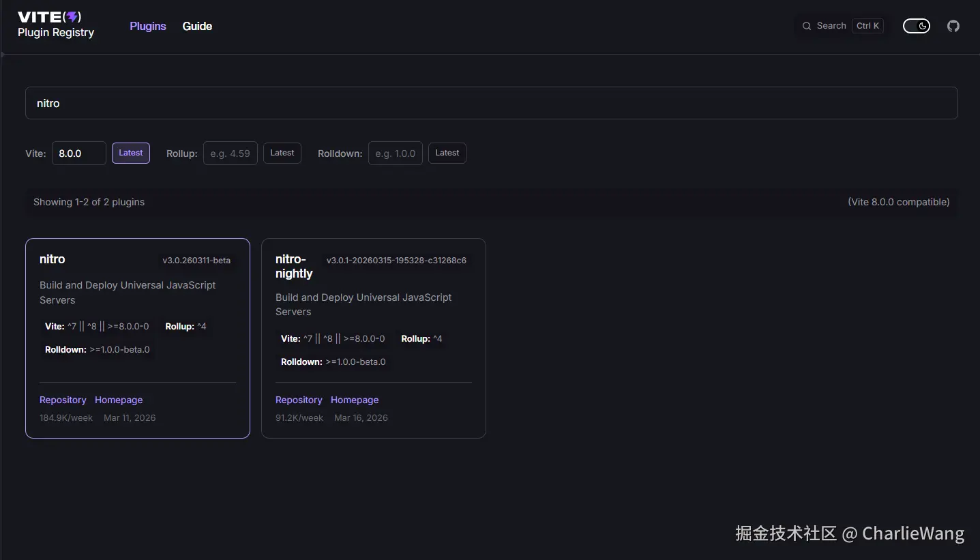Image resolution: width=980 pixels, height=560 pixels.
Task: Click the Vite compatibility badge in the nitro card
Action: (97, 326)
